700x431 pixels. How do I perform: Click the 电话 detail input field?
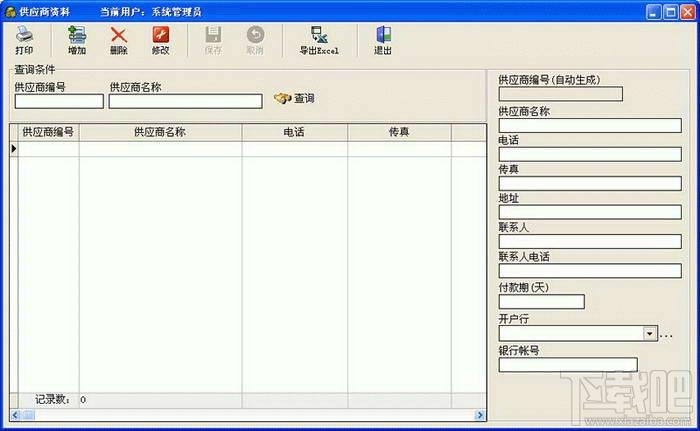click(x=590, y=155)
